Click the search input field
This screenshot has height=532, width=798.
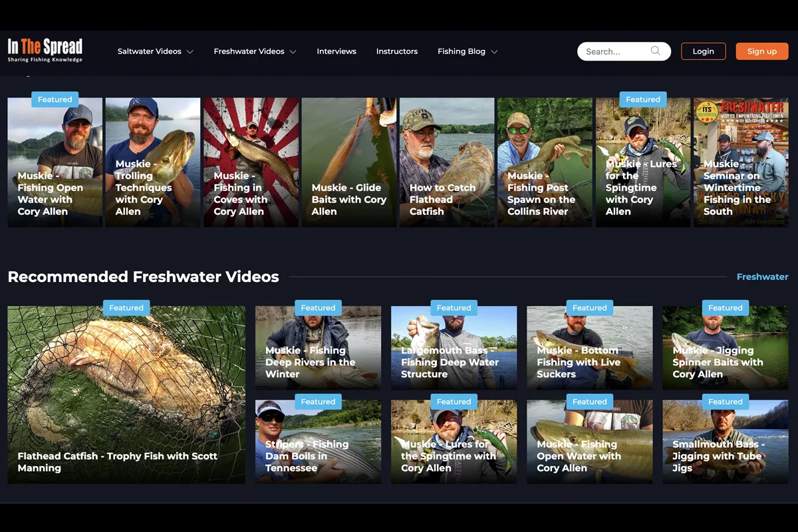(615, 51)
